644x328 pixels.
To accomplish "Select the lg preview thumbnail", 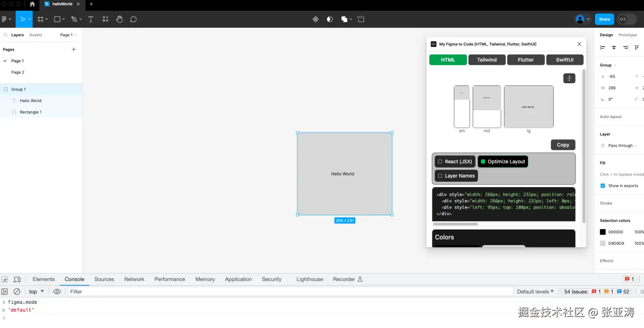I will pyautogui.click(x=529, y=107).
